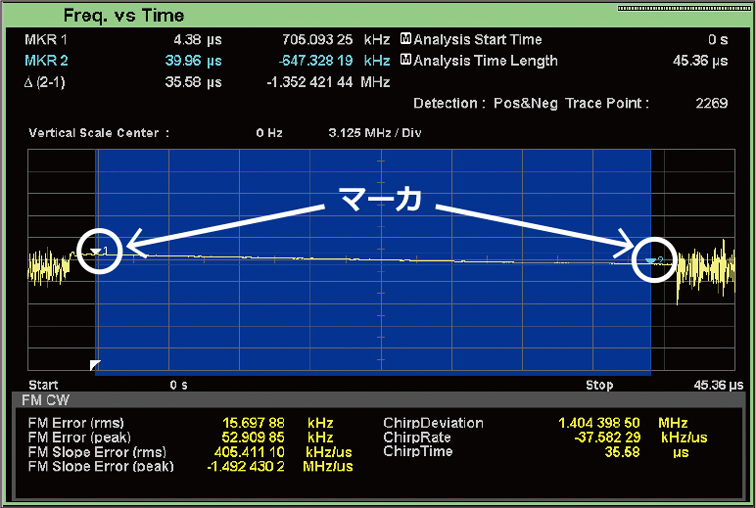The width and height of the screenshot is (756, 508).
Task: Click the progress indicator bar at top right
Action: point(684,8)
